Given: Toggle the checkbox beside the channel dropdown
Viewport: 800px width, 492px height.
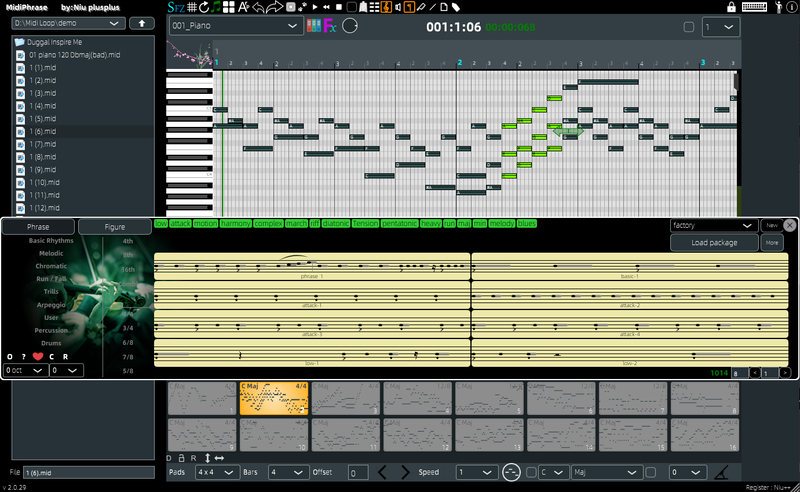Looking at the screenshot, I should point(688,27).
